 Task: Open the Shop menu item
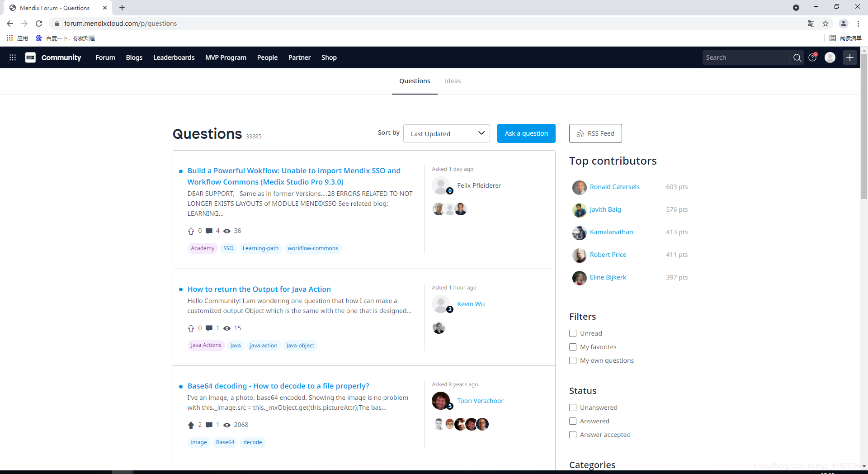(329, 57)
